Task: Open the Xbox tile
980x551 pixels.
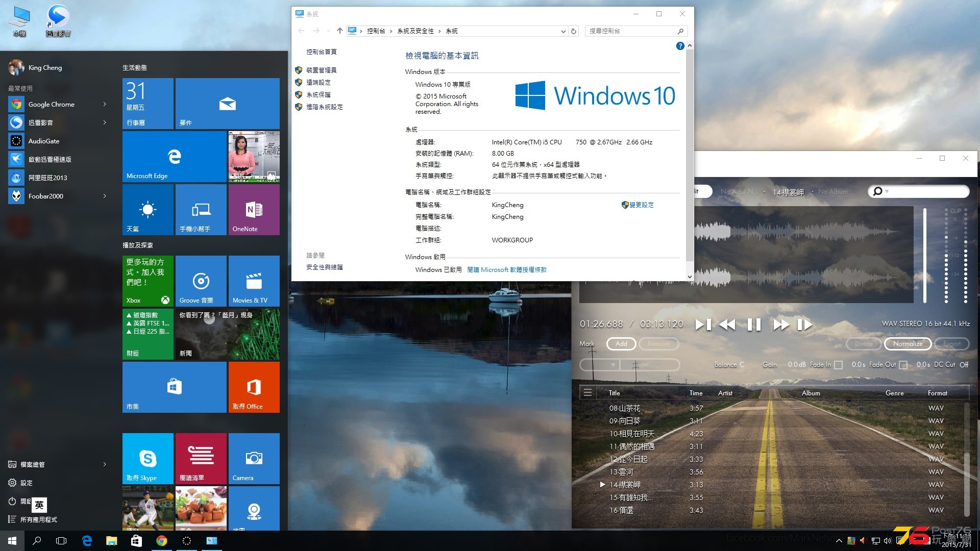Action: tap(148, 281)
